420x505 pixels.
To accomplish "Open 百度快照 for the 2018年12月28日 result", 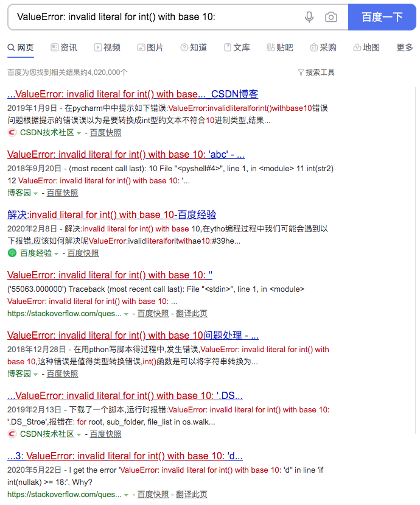I will click(63, 373).
